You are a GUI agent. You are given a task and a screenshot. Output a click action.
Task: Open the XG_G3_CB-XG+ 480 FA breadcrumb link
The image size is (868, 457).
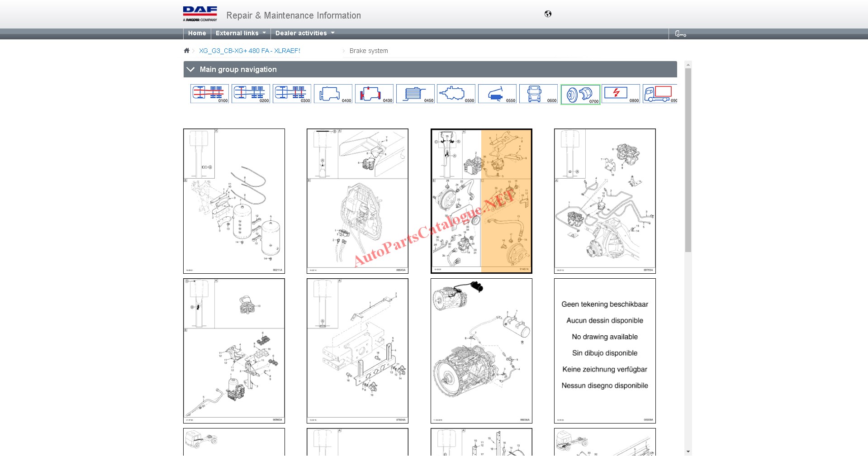249,51
